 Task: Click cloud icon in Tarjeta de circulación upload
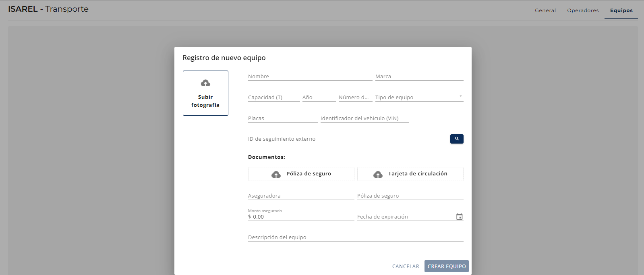378,174
